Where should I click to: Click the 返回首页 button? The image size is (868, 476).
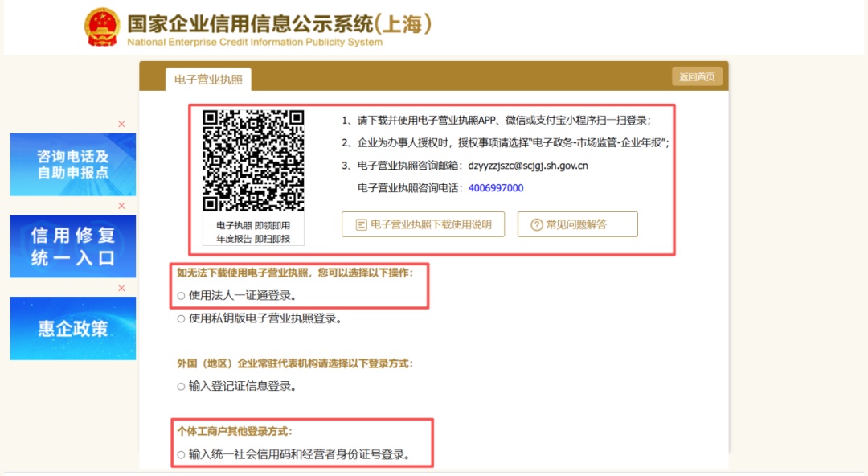click(x=697, y=77)
